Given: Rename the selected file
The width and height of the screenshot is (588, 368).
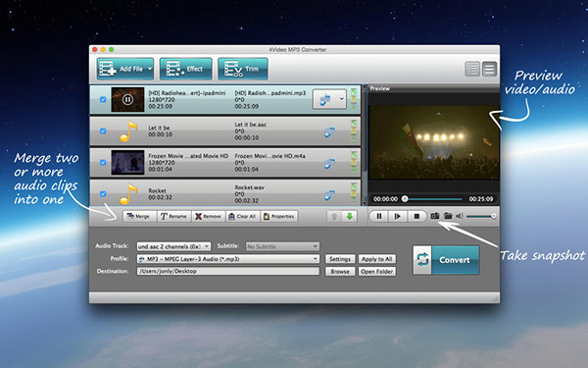Looking at the screenshot, I should [x=173, y=216].
